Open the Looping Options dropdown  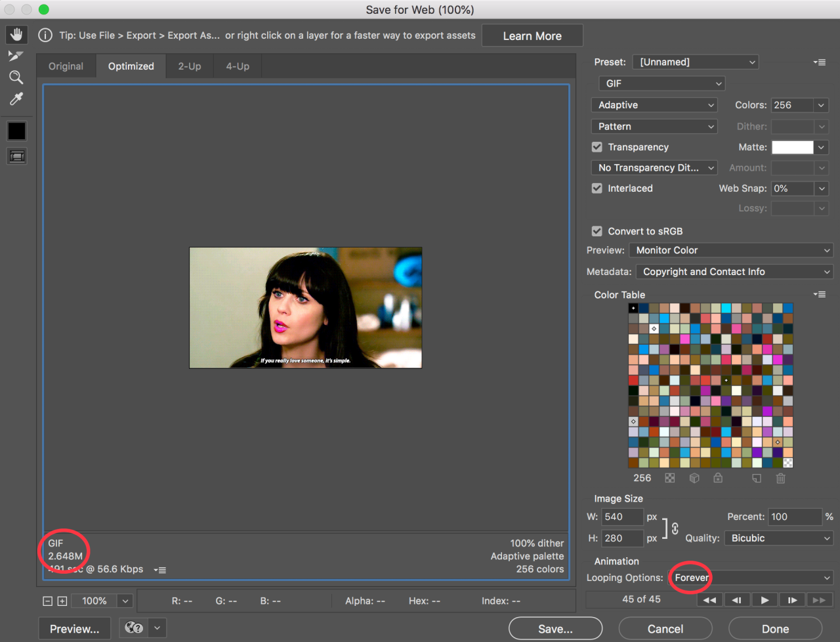coord(751,578)
